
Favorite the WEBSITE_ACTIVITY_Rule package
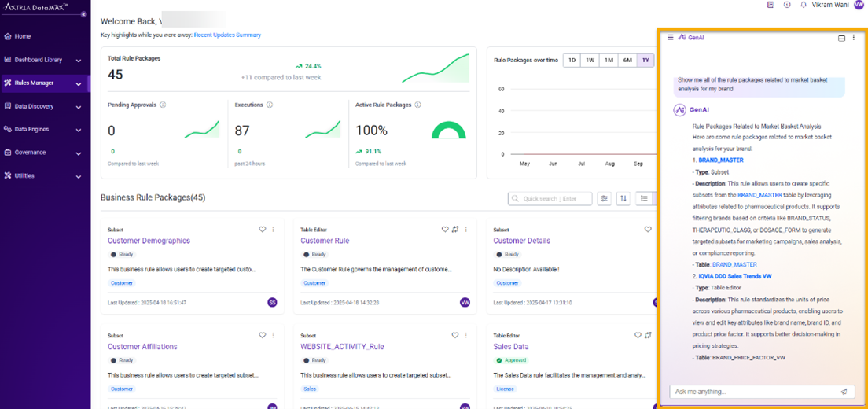455,335
